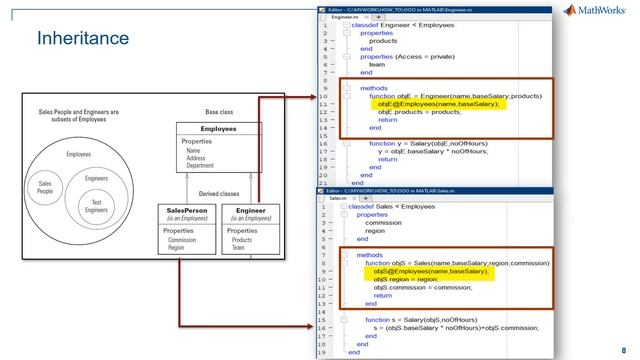Click 'region' property line in Sales.m
This screenshot has height=360, width=640.
[x=375, y=231]
